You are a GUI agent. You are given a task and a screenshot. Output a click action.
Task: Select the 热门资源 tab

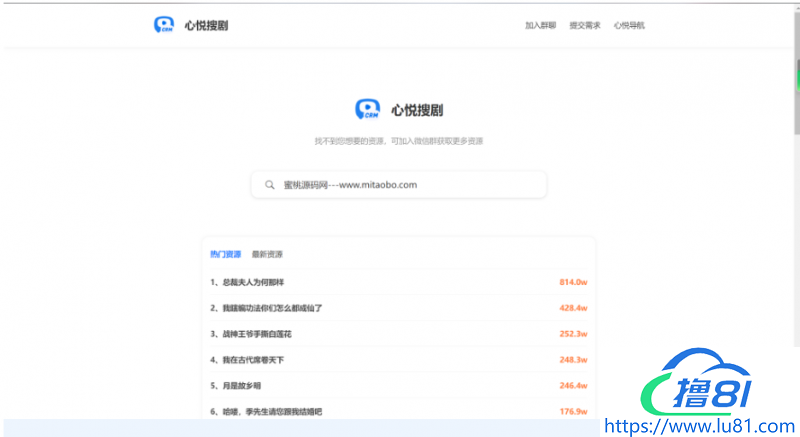click(226, 254)
